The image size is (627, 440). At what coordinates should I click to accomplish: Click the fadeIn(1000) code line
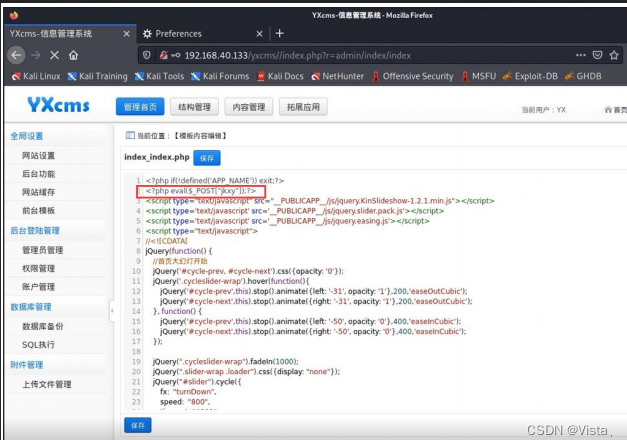coord(226,362)
